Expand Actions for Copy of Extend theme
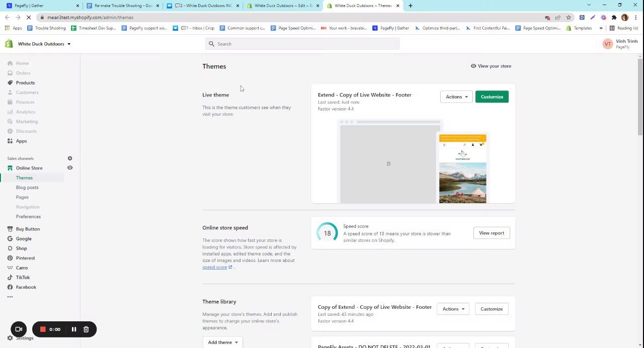Screen dimensions: 644x348 pos(453,309)
